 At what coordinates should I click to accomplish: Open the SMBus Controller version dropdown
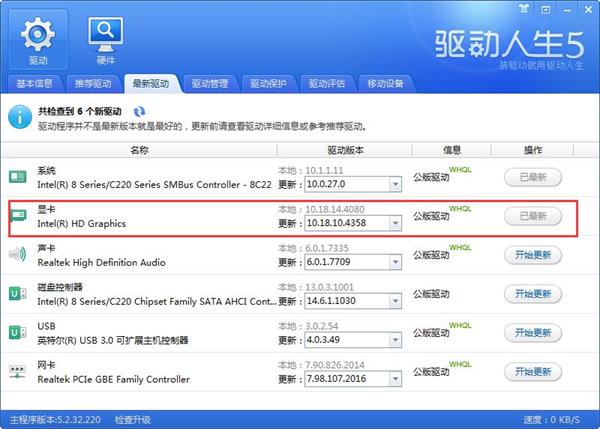394,183
